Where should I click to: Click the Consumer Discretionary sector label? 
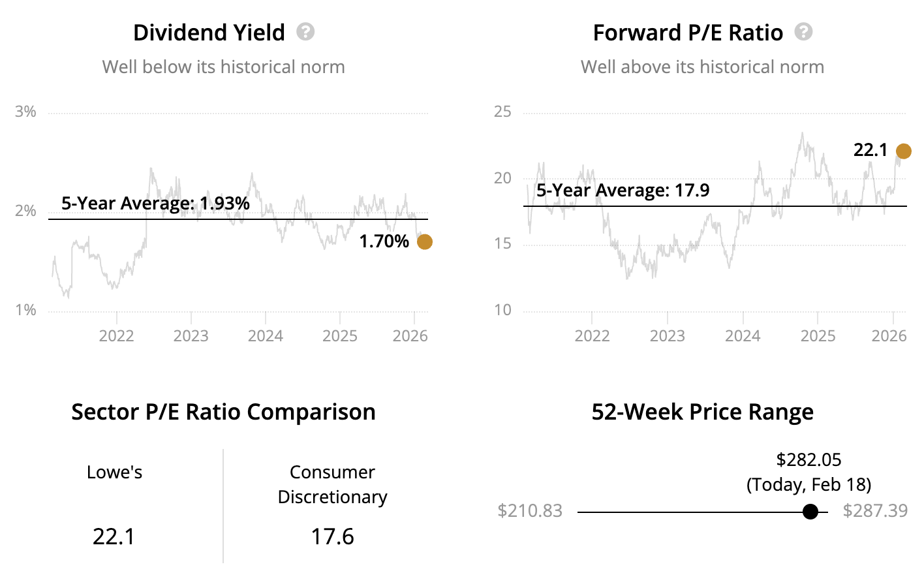pyautogui.click(x=332, y=484)
